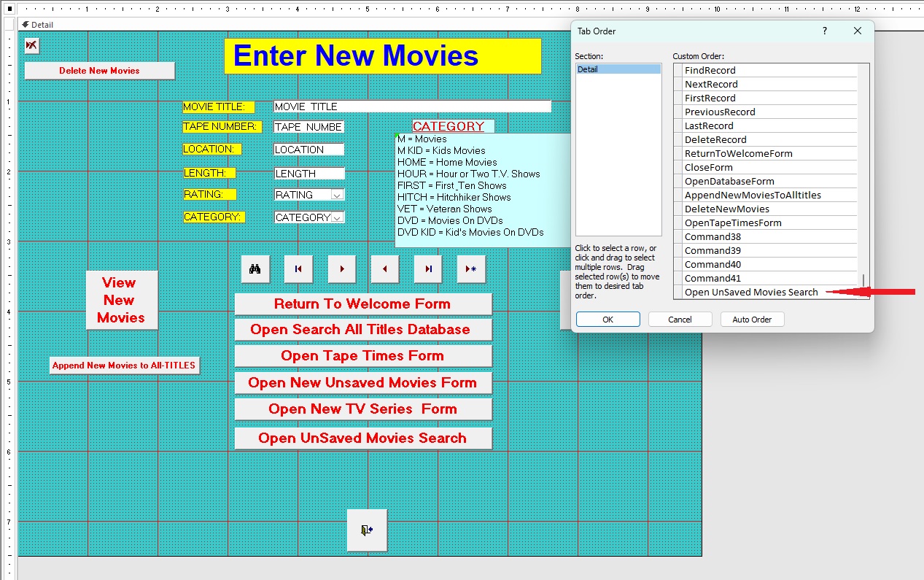The image size is (924, 580).
Task: Click the LENGTH text box
Action: click(x=308, y=174)
